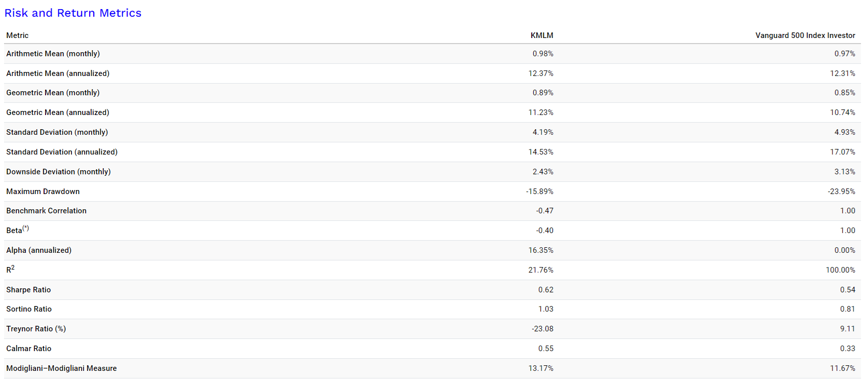Click the KMLM column header

(541, 35)
